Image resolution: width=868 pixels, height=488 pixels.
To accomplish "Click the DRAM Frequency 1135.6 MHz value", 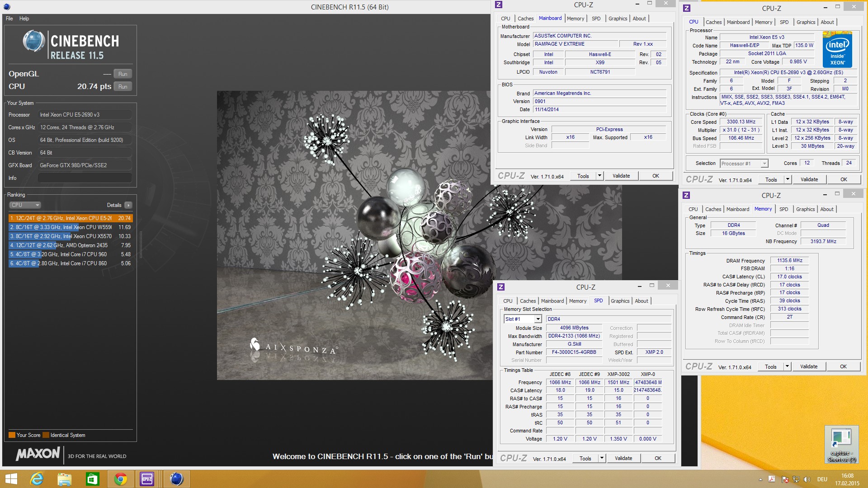I will [790, 261].
